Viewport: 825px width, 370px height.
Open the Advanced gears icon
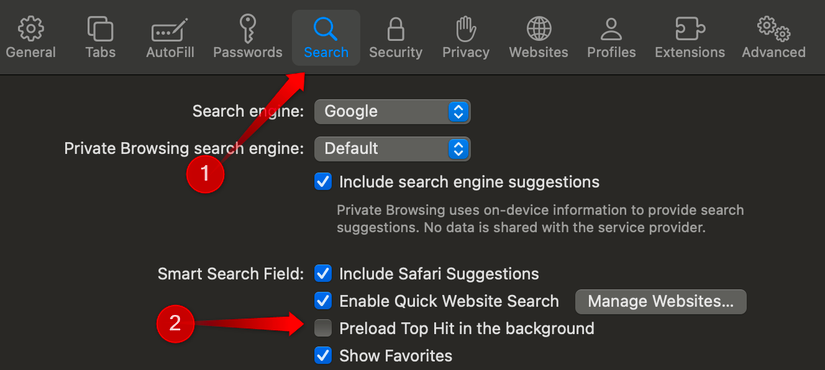click(x=773, y=28)
